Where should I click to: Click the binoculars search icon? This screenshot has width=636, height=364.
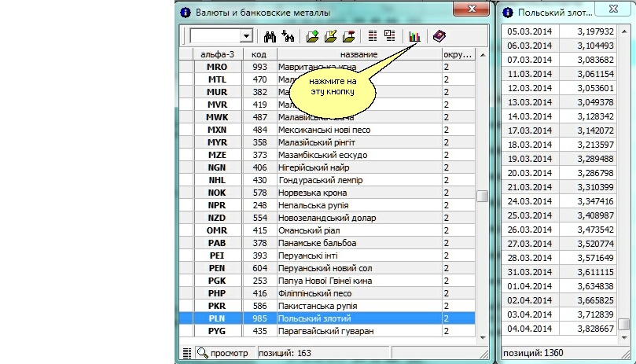(270, 36)
